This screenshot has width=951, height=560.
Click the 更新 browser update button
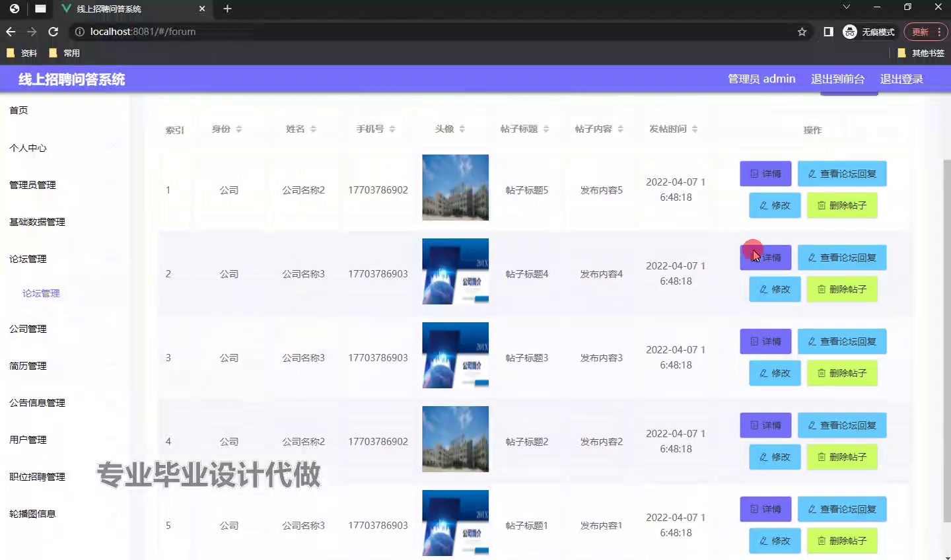(920, 32)
